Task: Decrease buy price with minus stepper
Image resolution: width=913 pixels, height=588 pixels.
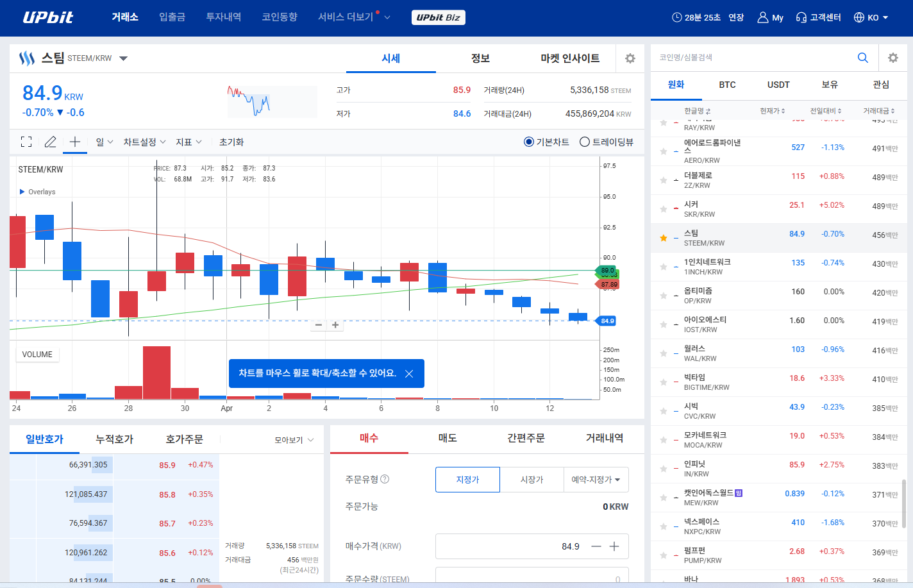Action: (x=596, y=546)
